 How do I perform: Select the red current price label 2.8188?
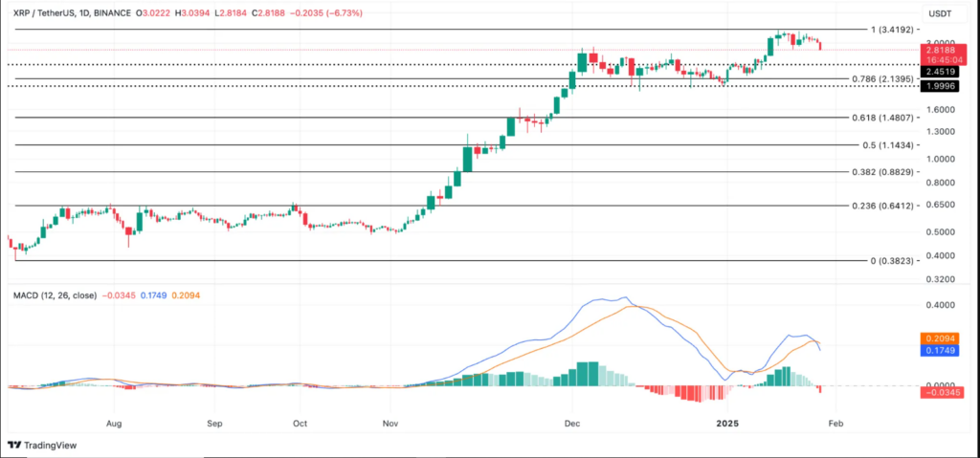click(x=942, y=50)
